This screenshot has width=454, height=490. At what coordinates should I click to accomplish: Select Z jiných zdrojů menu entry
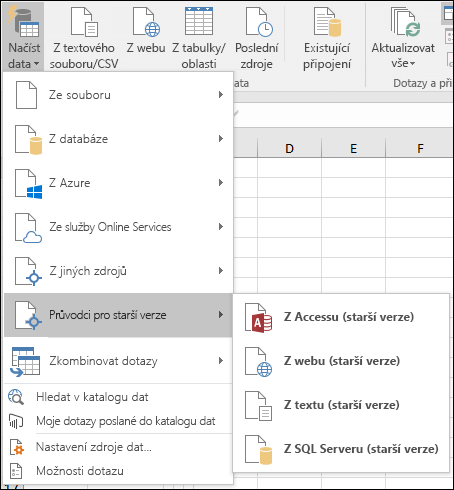coord(118,271)
